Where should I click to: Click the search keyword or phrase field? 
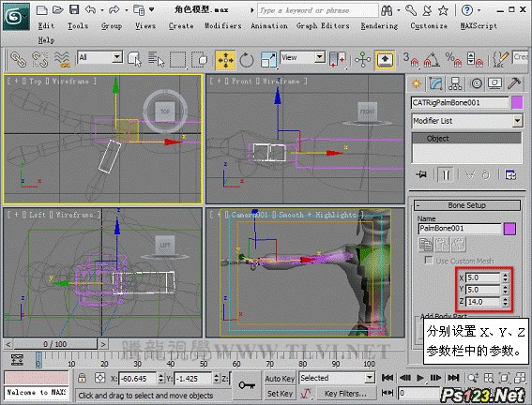[317, 10]
